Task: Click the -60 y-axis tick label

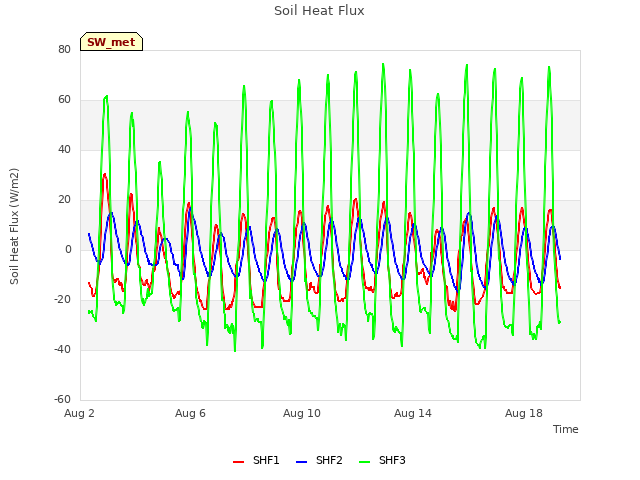Action: tap(62, 399)
